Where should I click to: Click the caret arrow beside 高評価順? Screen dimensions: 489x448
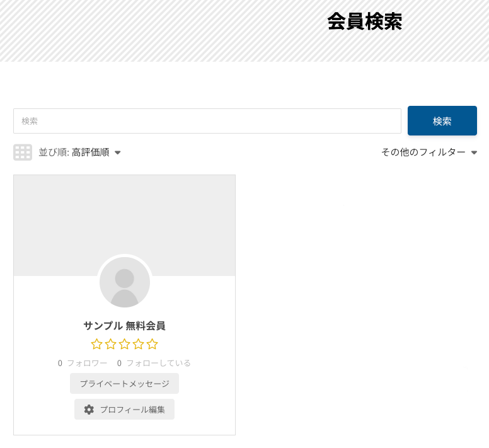coord(118,152)
